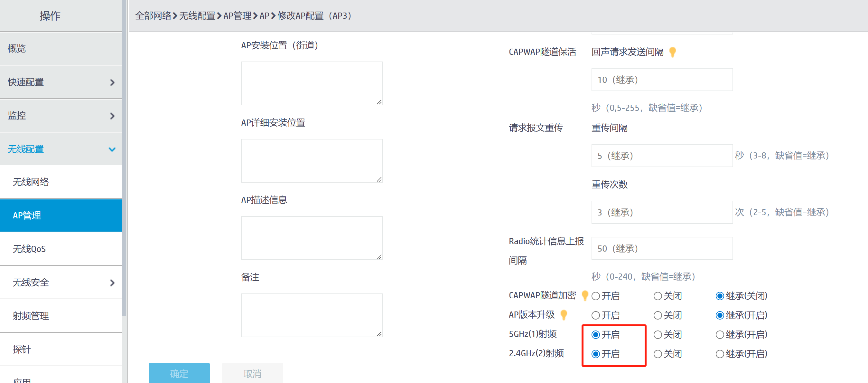Expand 无线安全 submenu arrow
This screenshot has height=383, width=868.
click(112, 282)
